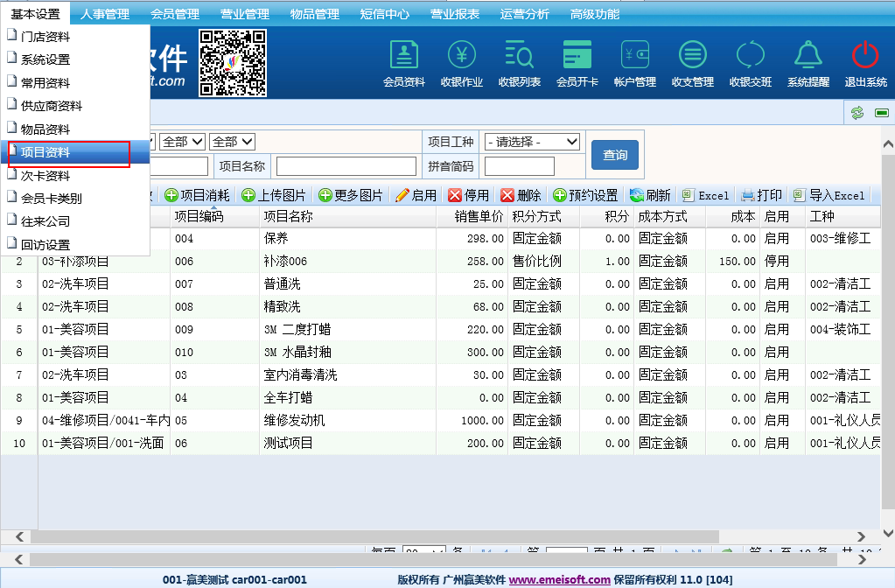Click into the 项目名称 text field
This screenshot has height=588, width=895.
pyautogui.click(x=346, y=166)
